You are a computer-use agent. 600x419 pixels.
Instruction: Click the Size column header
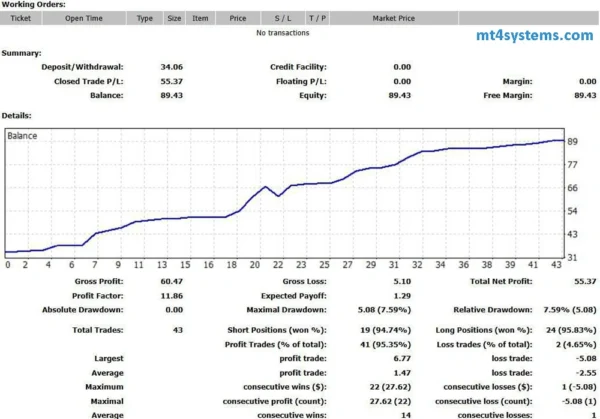pos(174,18)
